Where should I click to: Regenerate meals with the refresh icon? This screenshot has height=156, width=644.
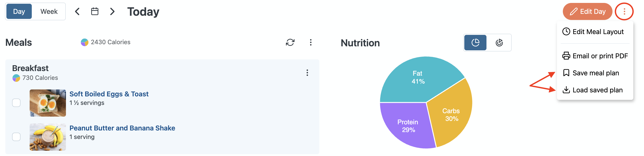coord(290,42)
